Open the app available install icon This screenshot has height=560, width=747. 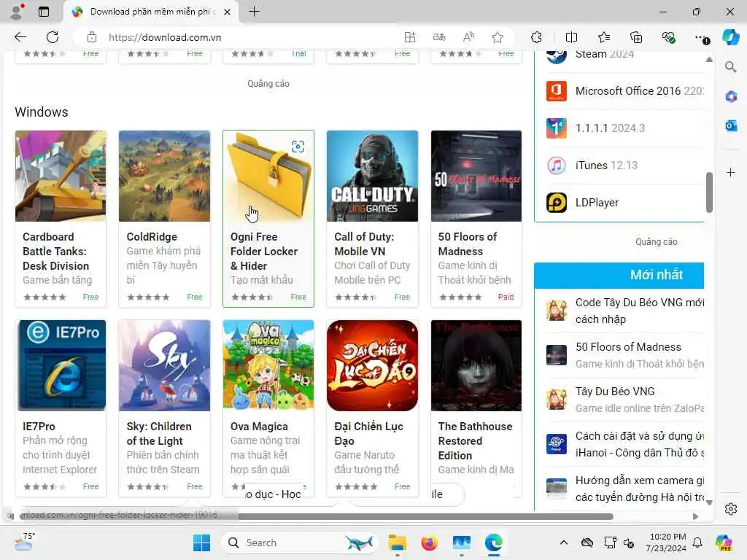pyautogui.click(x=410, y=37)
